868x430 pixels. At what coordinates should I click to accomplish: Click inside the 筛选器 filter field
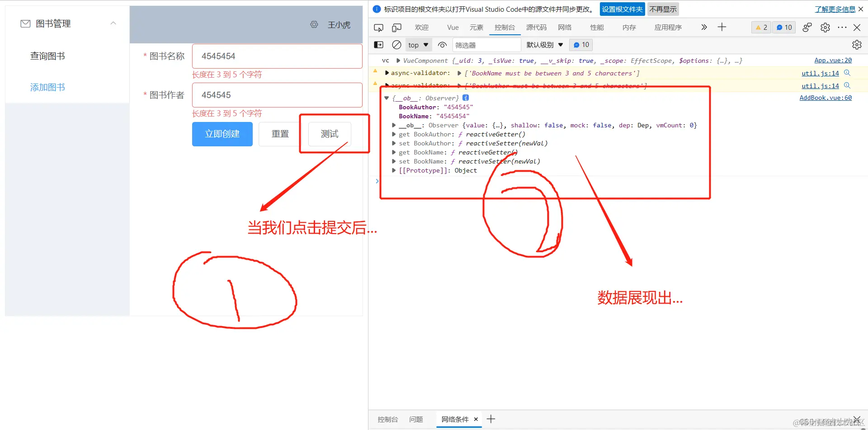click(486, 45)
